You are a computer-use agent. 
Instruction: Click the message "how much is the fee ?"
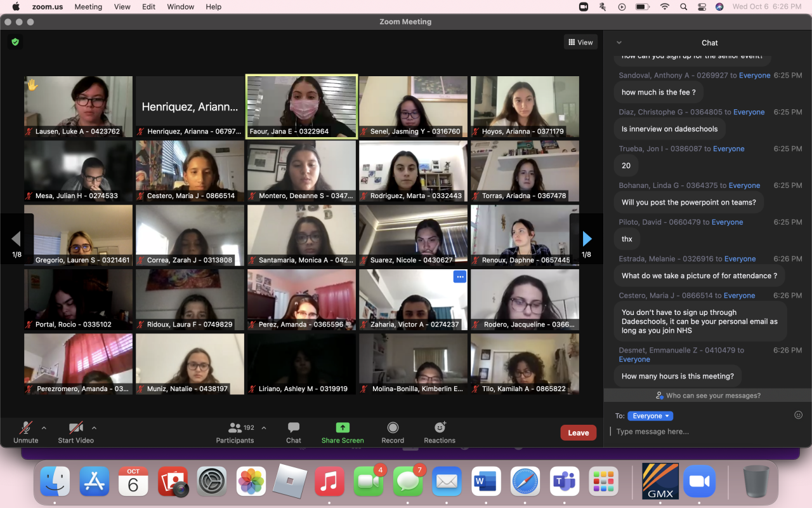pyautogui.click(x=658, y=92)
